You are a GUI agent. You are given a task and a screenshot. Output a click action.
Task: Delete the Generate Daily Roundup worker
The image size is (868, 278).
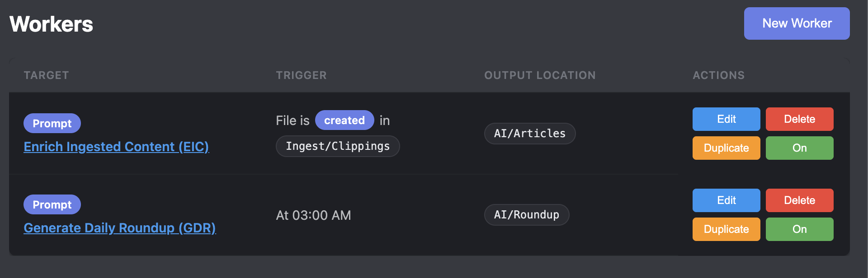point(799,200)
